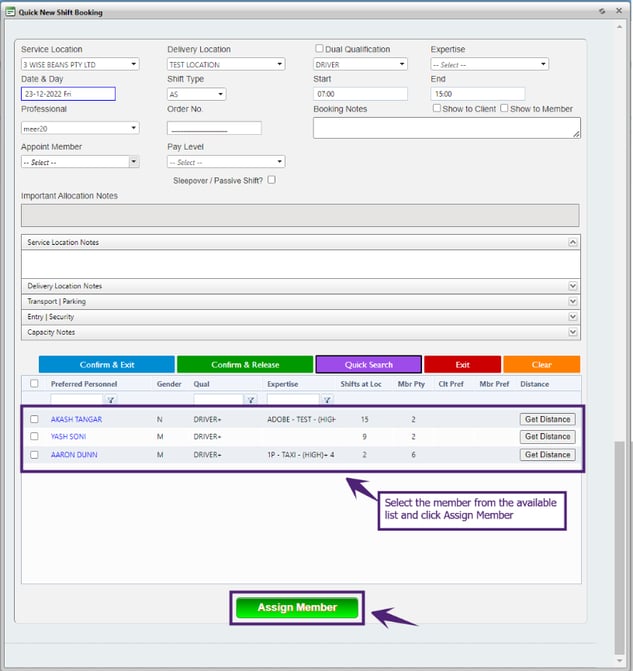
Task: Expand the Entry | Security section
Action: 573,317
